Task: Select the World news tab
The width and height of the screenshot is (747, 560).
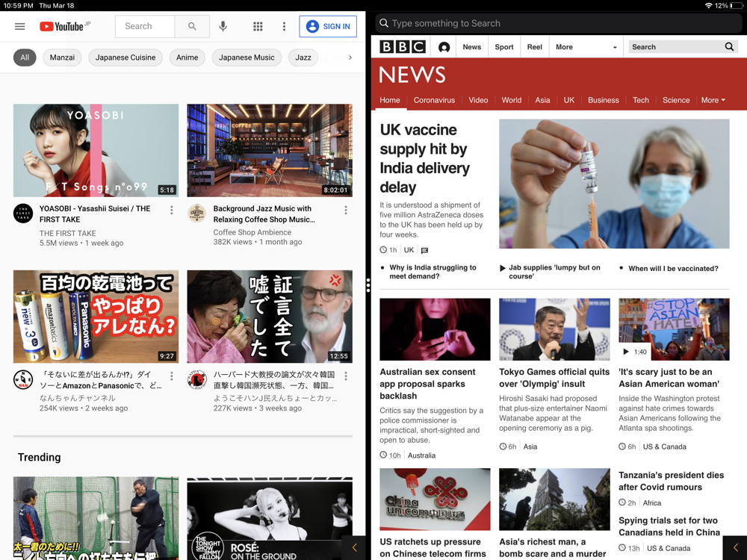Action: [x=511, y=100]
